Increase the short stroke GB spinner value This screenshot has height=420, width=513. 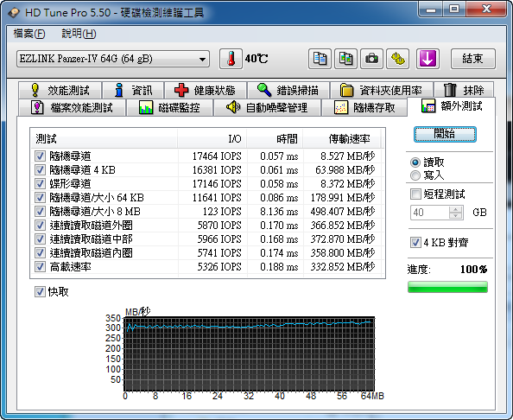[x=455, y=209]
